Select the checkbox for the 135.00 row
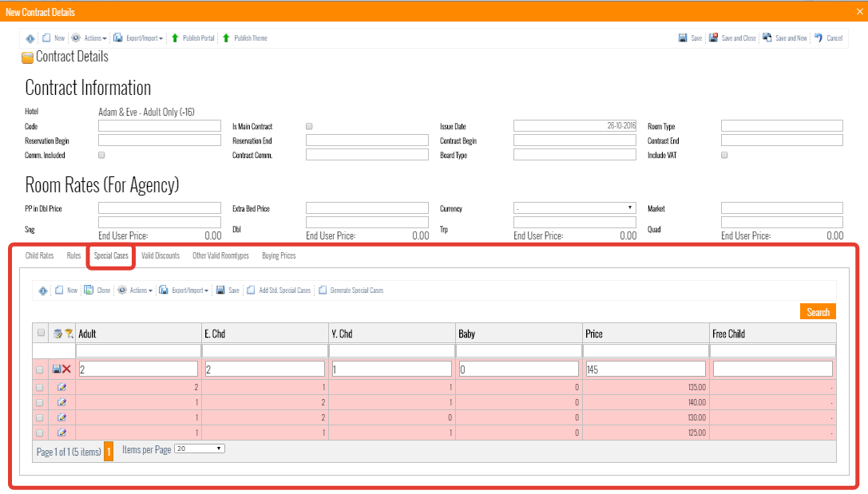This screenshot has height=494, width=868. 40,388
